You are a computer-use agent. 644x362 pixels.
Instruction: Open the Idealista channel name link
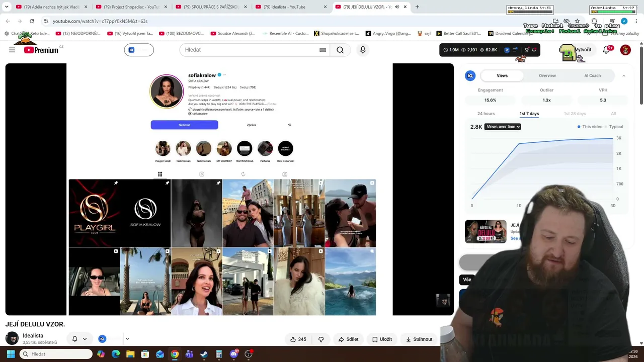(x=33, y=336)
